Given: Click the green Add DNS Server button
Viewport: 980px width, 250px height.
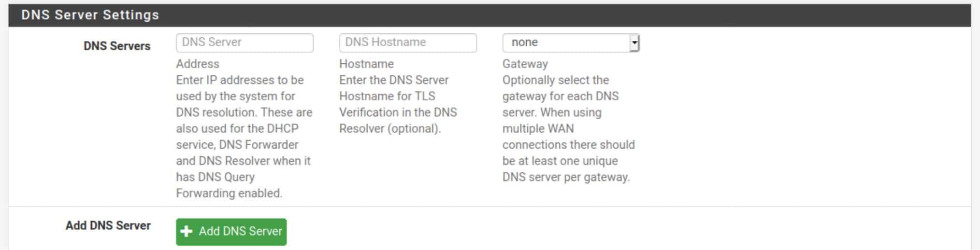Looking at the screenshot, I should tap(231, 232).
